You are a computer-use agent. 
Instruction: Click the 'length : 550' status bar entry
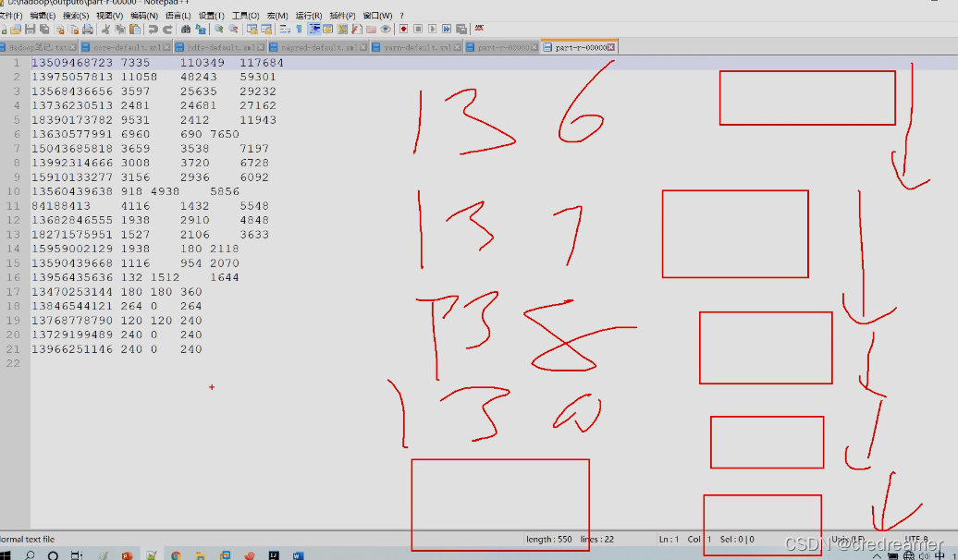tap(549, 540)
